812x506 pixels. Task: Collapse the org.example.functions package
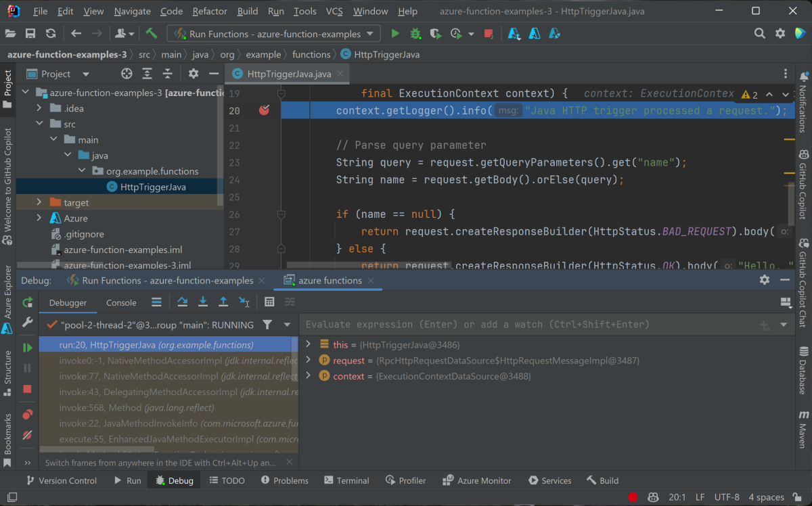coord(82,170)
